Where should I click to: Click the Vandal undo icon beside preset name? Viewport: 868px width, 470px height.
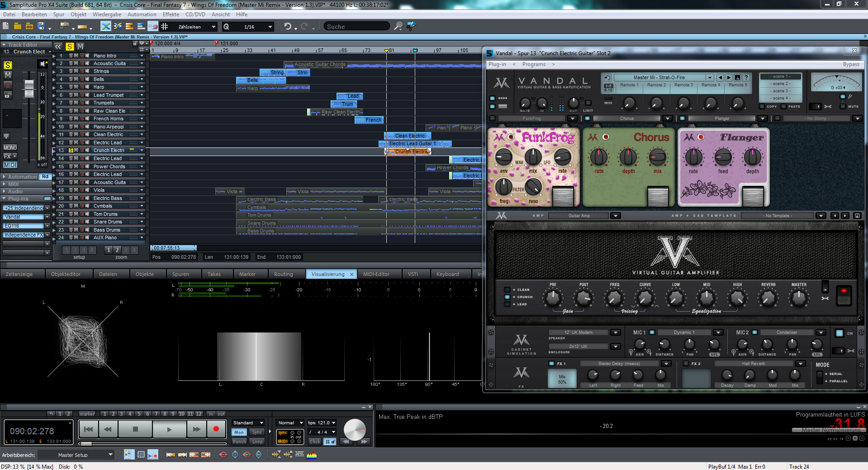(607, 77)
